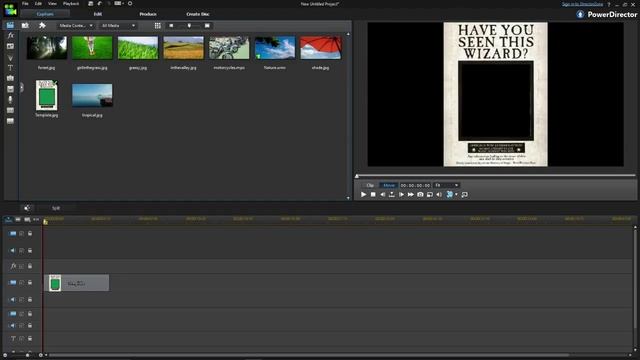Image resolution: width=640 pixels, height=360 pixels.
Task: Step to the next frame
Action: tap(401, 195)
